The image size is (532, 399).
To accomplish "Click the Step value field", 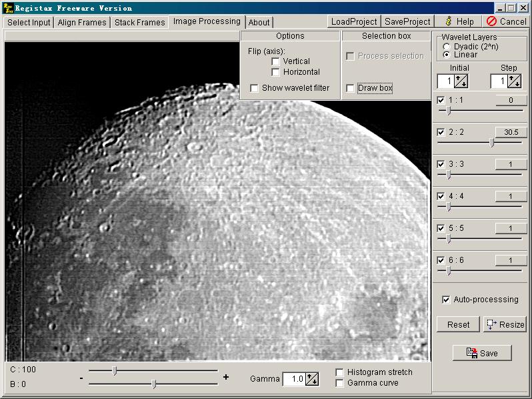I will 499,81.
